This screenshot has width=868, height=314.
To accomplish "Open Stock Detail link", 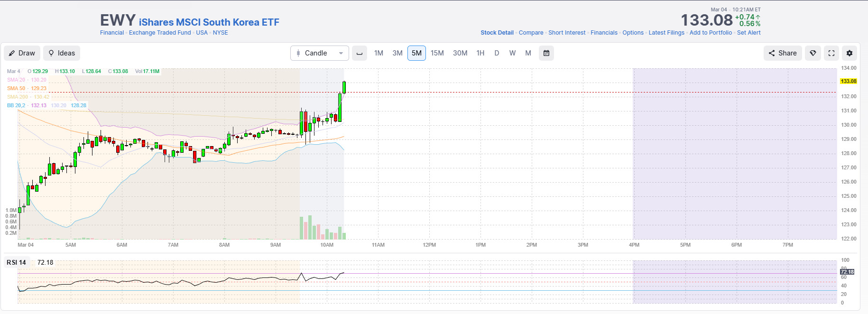I will 497,33.
